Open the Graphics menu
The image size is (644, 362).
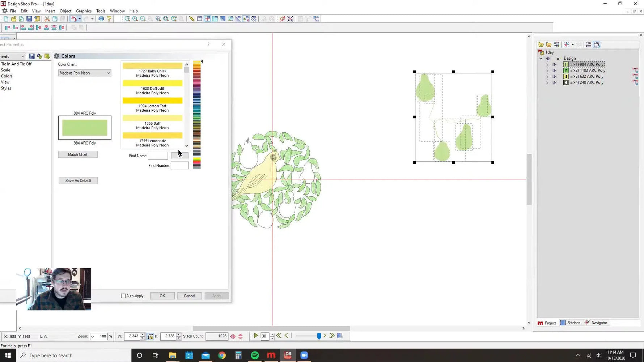point(84,11)
